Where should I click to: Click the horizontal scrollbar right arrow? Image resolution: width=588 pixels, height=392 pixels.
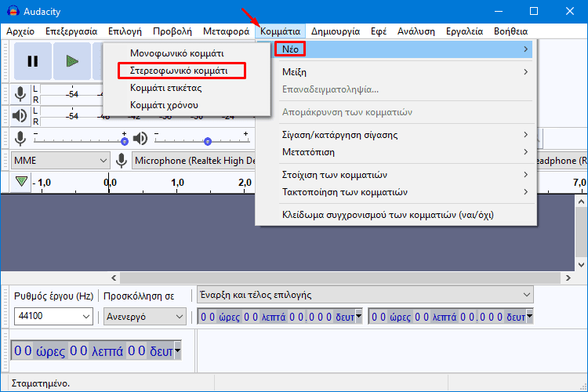pos(568,278)
